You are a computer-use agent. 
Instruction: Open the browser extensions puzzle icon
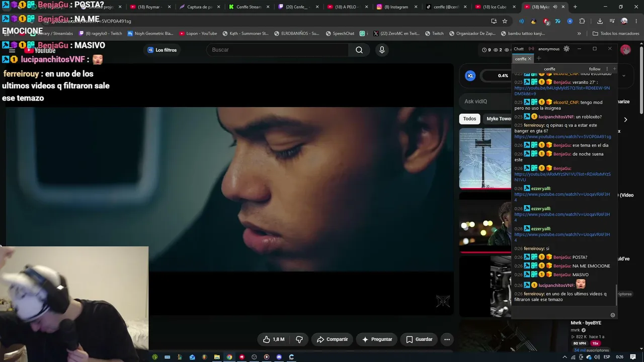(x=582, y=21)
